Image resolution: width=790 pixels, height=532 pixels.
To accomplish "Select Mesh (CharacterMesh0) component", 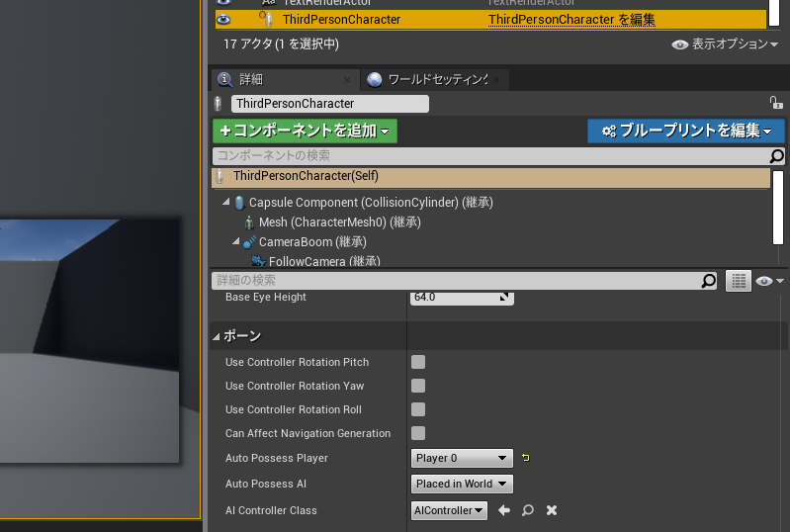I will coord(339,222).
